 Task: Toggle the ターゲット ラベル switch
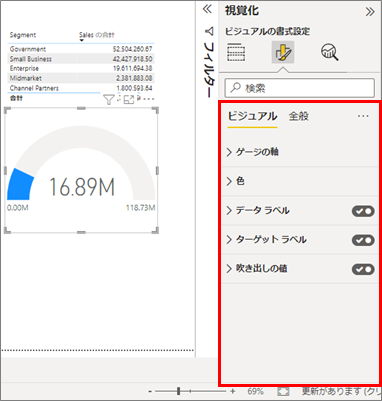[x=363, y=240]
